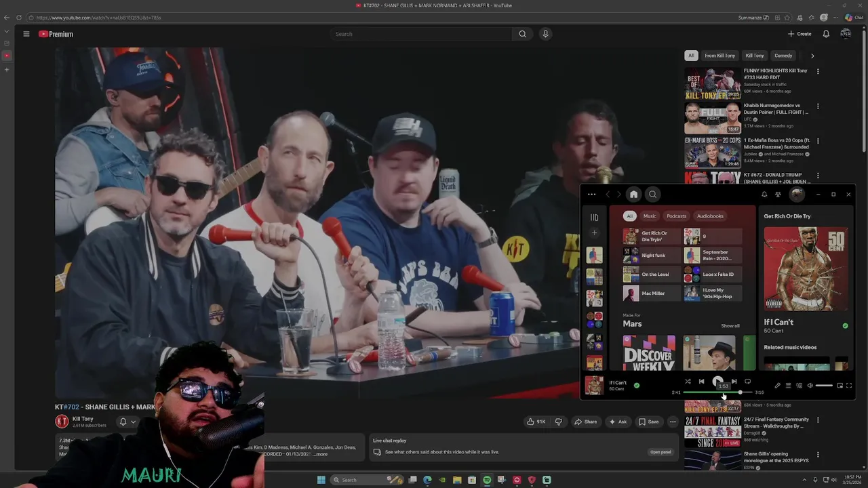Viewport: 868px width, 488px height.
Task: Click the YouTube search magnifier button
Action: point(522,34)
